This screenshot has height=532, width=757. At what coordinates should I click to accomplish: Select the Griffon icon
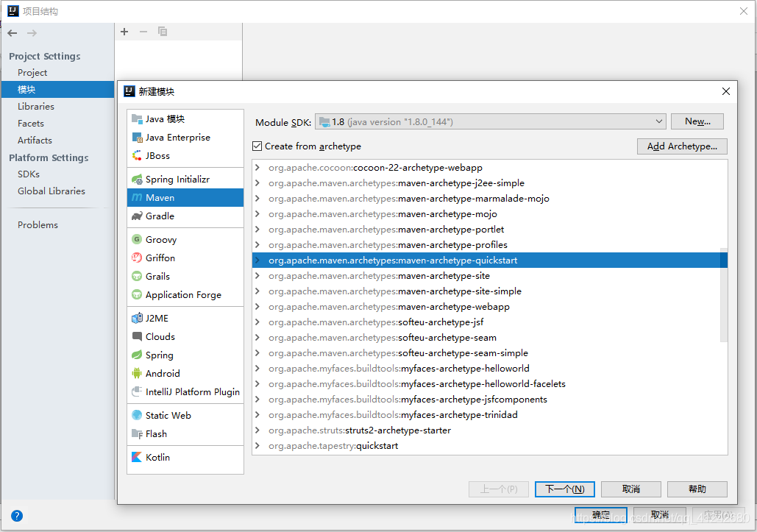[x=137, y=258]
